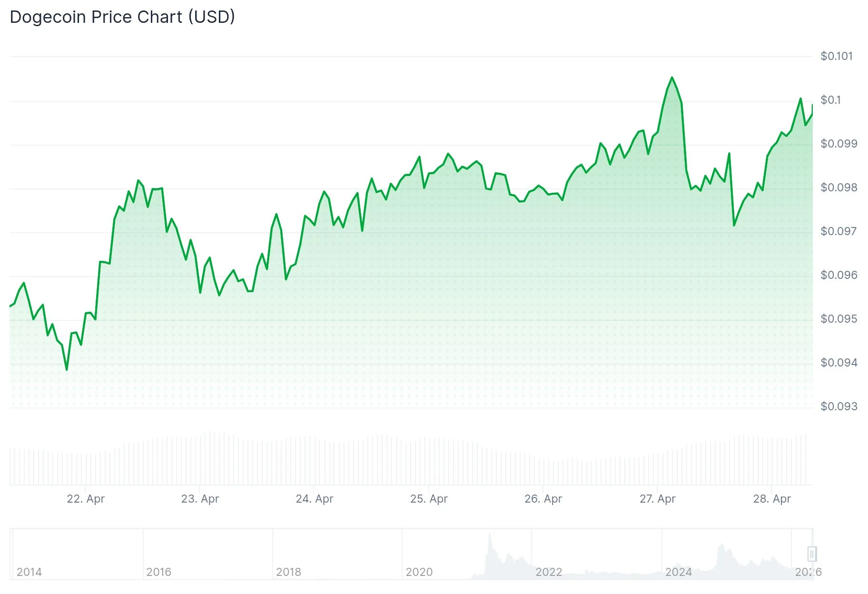Click the 2016 label in navigator
Viewport: 868px width, 594px height.
158,572
